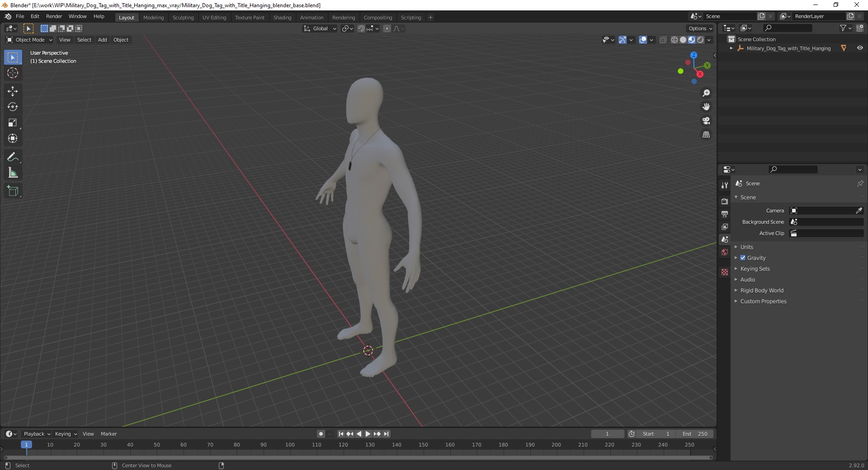This screenshot has width=868, height=470.
Task: Click the Start frame field
Action: tap(656, 434)
